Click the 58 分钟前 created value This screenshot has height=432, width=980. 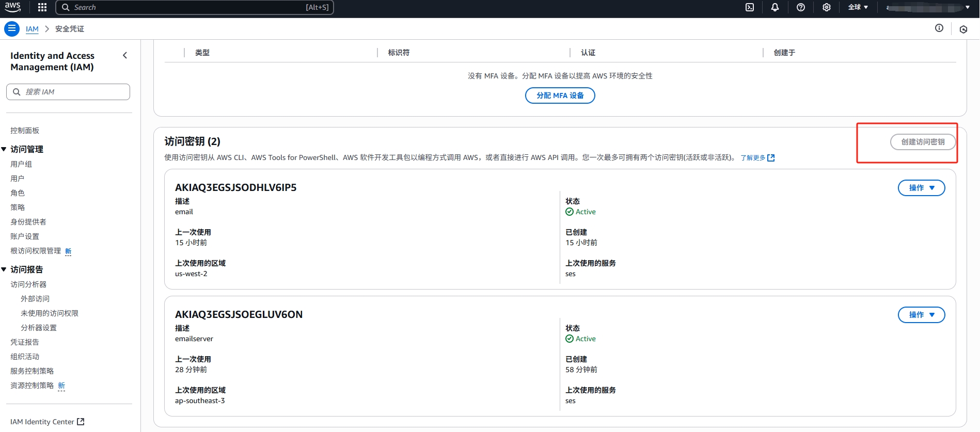tap(581, 370)
